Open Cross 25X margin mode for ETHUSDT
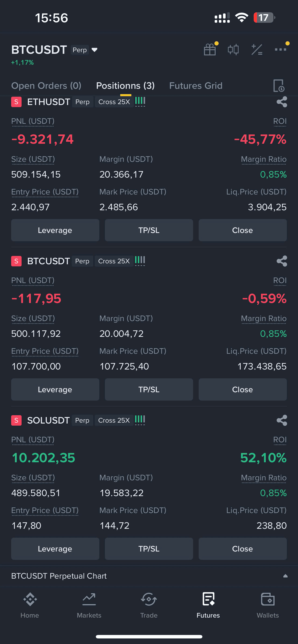Screen dimensions: 298x644 click(114, 102)
